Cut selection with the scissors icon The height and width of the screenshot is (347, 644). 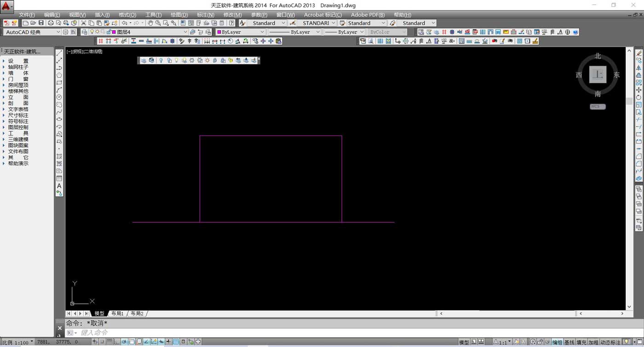pos(84,23)
